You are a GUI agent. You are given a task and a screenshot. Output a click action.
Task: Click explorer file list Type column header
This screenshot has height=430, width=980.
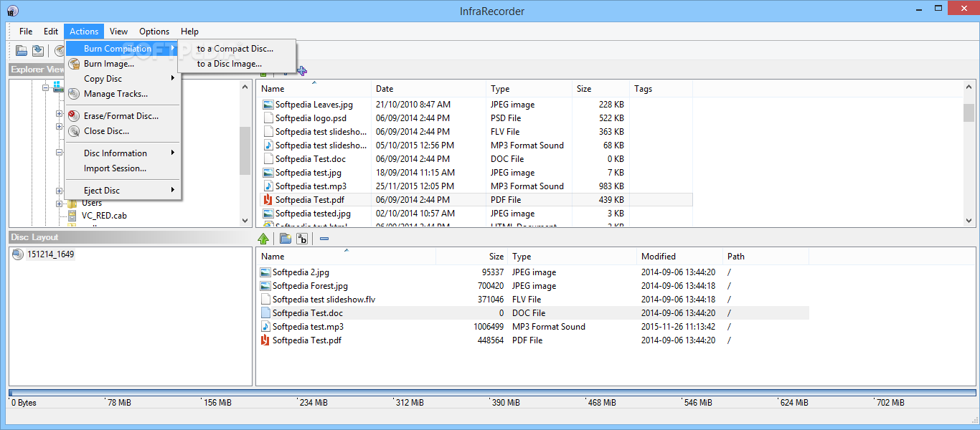point(529,89)
